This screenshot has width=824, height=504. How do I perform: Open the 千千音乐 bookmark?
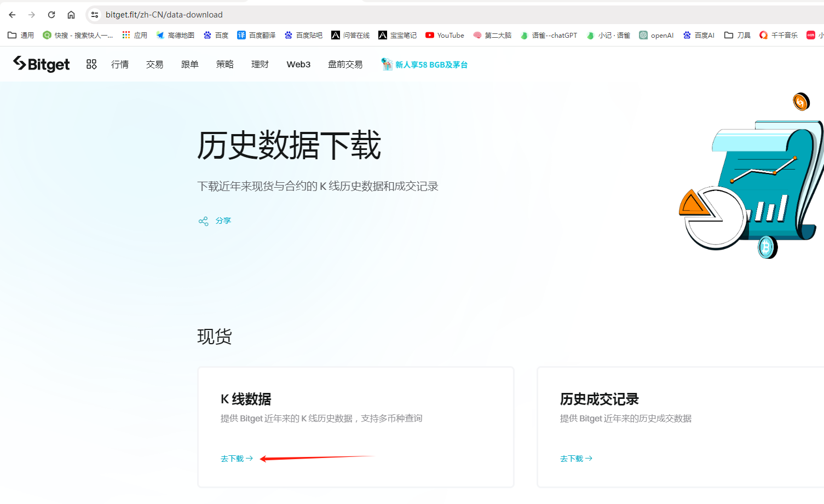(779, 35)
